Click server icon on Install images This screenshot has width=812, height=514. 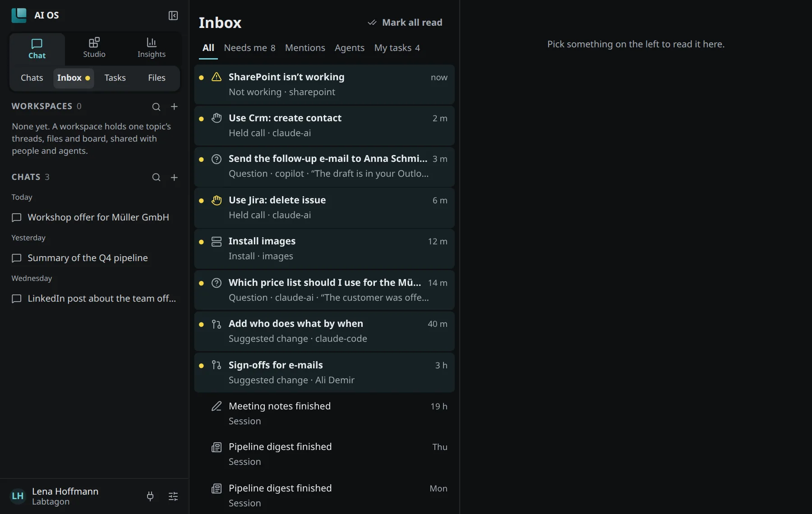tap(217, 242)
